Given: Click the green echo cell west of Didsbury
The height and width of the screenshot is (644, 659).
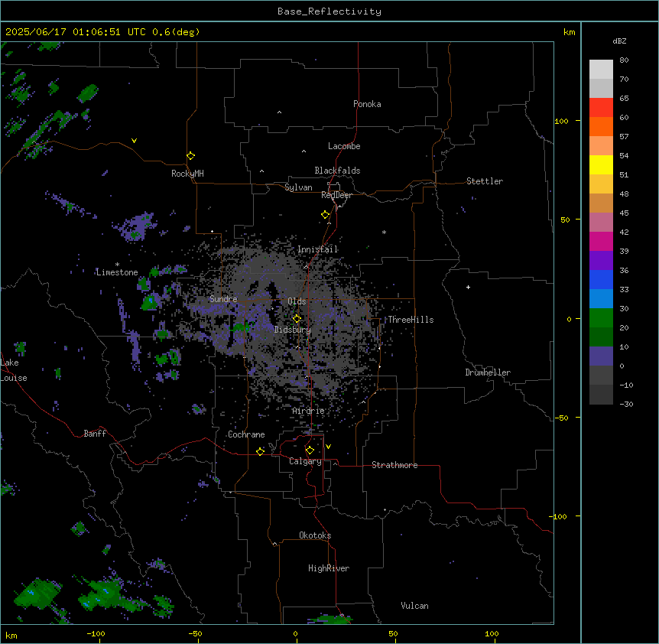Looking at the screenshot, I should coord(241,327).
